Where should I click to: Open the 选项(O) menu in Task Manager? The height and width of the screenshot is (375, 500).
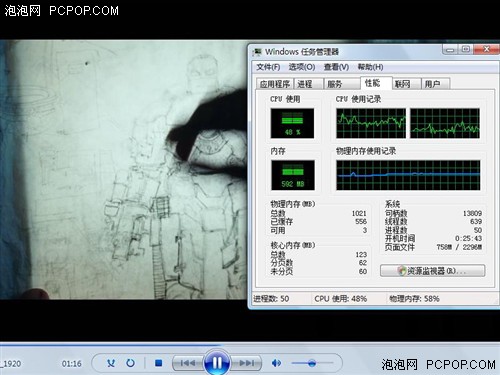(302, 67)
